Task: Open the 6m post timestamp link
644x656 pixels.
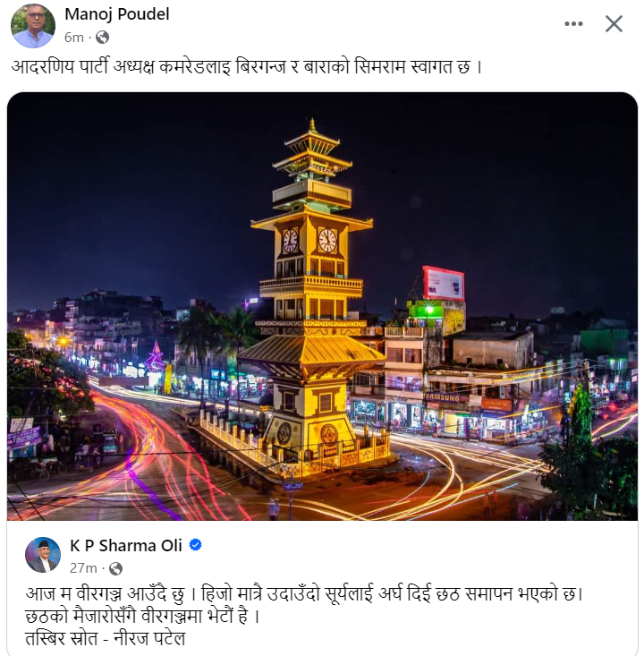Action: 74,38
